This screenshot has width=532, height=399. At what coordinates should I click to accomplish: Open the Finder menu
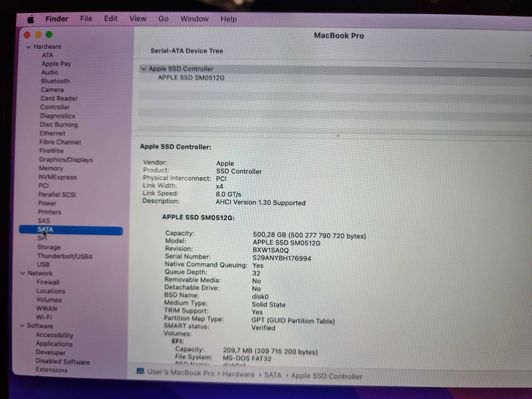56,19
